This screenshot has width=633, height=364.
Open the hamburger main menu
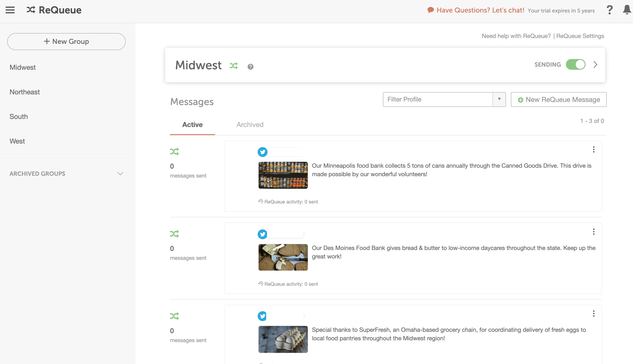(10, 10)
